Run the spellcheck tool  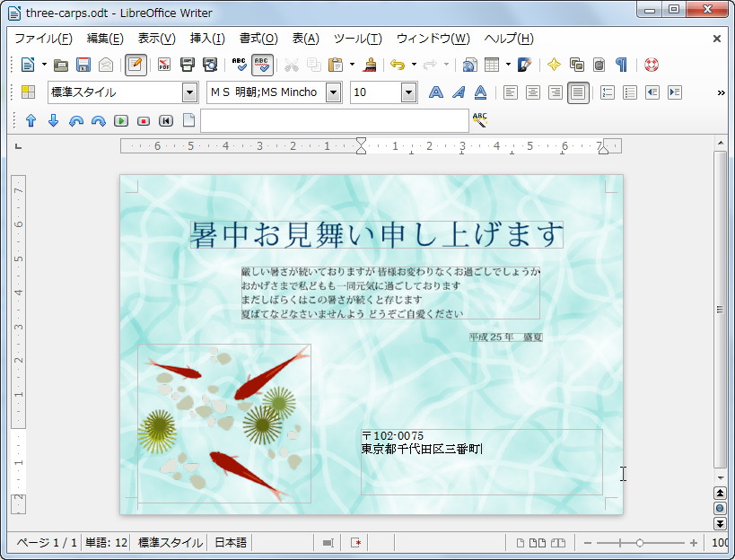240,65
